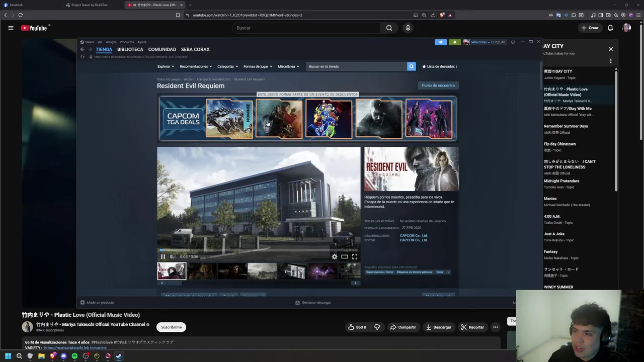Open the YouTube hamburger guide menu
The height and width of the screenshot is (362, 644).
coord(11,28)
